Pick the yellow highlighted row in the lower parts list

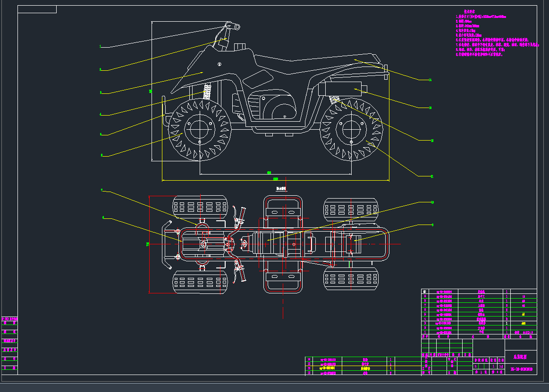[363, 368]
